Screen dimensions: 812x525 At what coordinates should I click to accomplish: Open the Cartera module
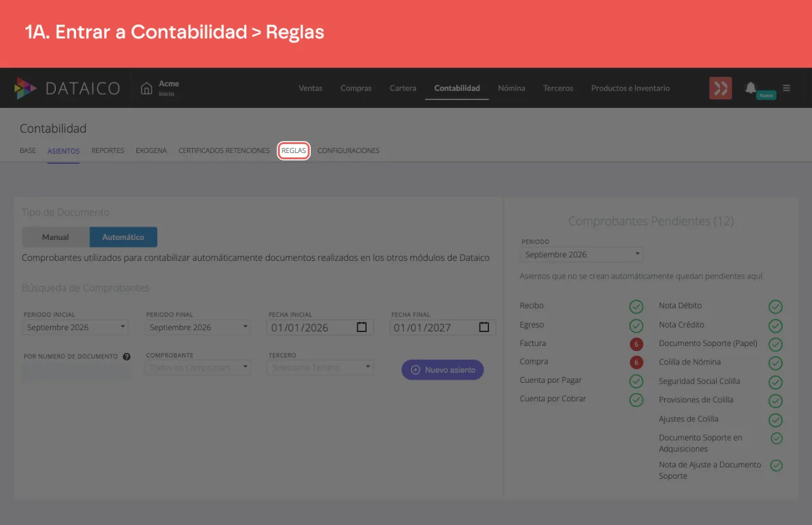coord(403,88)
